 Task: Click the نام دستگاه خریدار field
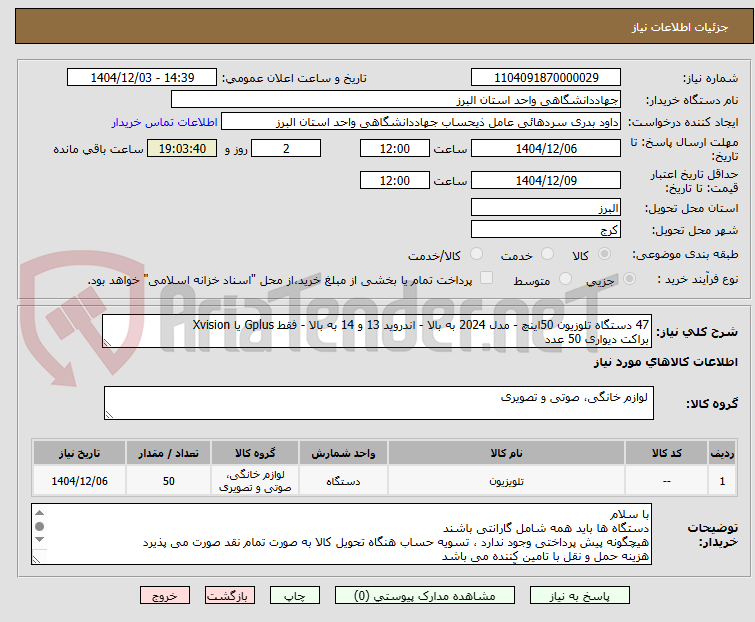[396, 100]
